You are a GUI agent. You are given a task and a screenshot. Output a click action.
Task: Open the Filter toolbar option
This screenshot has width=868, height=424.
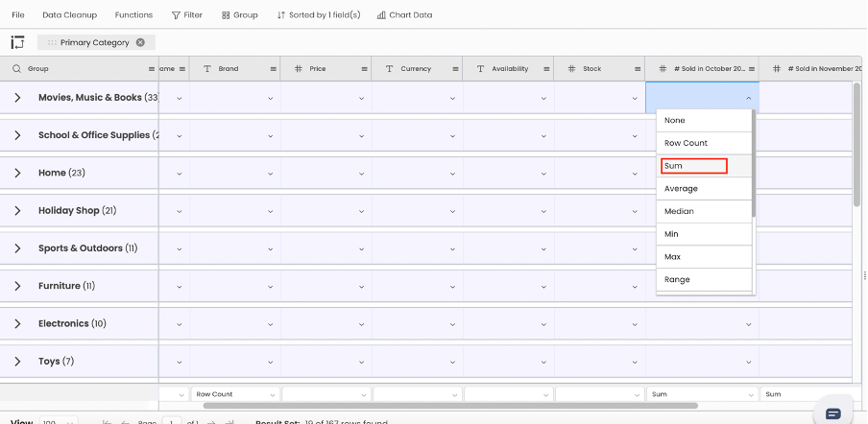(187, 15)
